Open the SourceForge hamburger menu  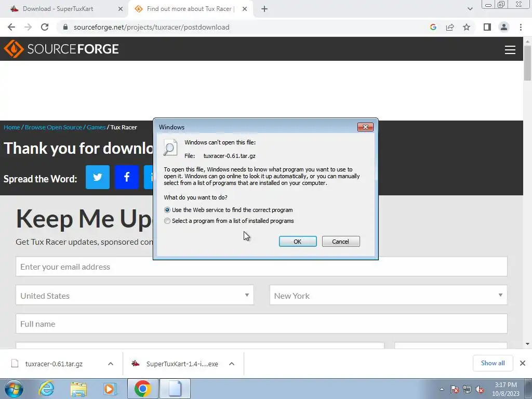510,50
